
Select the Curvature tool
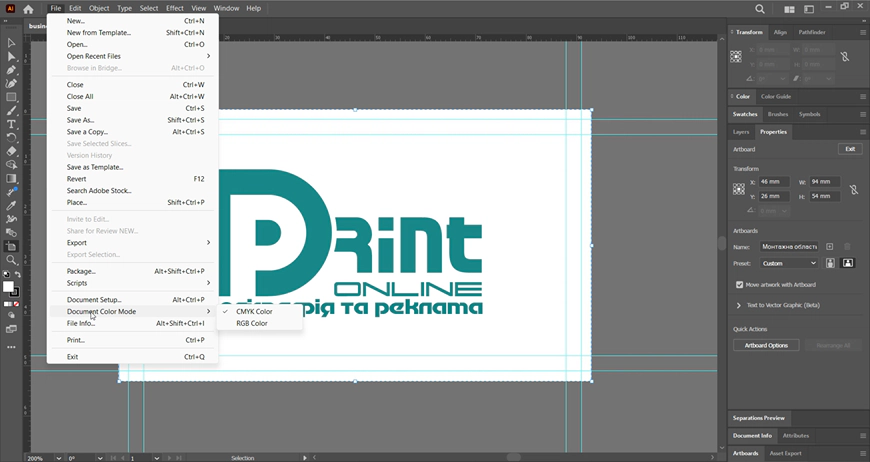pos(11,84)
